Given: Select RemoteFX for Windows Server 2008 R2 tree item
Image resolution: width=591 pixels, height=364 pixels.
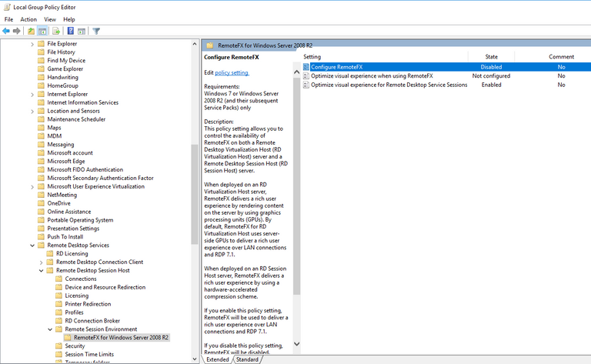Looking at the screenshot, I should tap(121, 338).
